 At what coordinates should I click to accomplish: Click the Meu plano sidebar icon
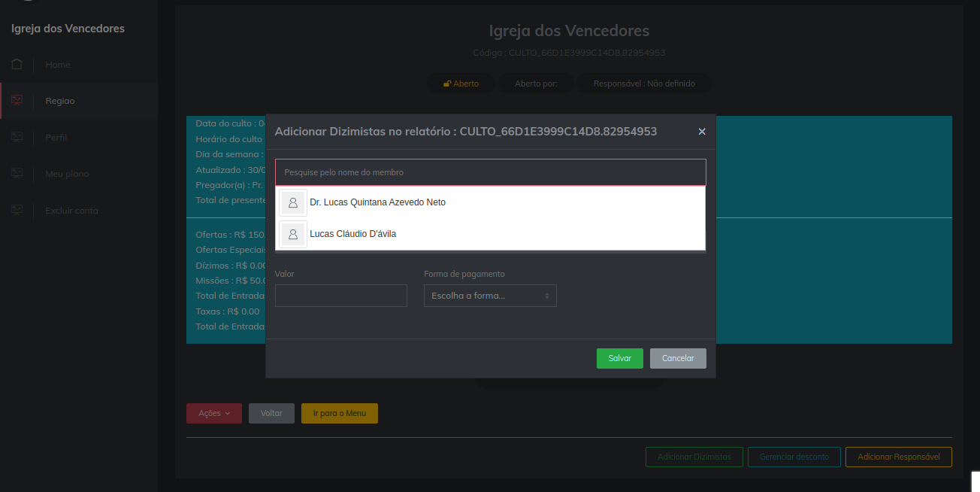pos(17,173)
